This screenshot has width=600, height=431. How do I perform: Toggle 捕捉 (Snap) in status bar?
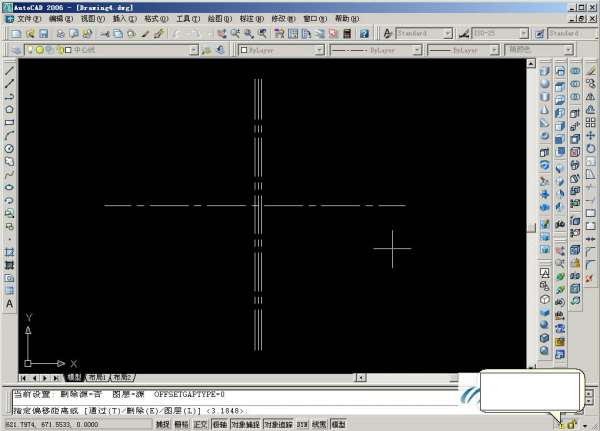(x=162, y=424)
